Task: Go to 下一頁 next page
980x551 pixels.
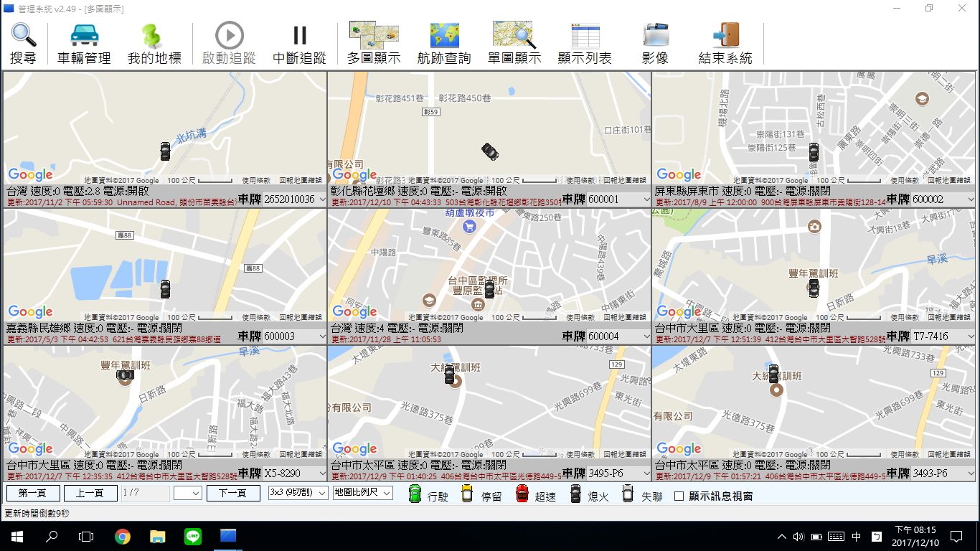Action: [x=233, y=494]
